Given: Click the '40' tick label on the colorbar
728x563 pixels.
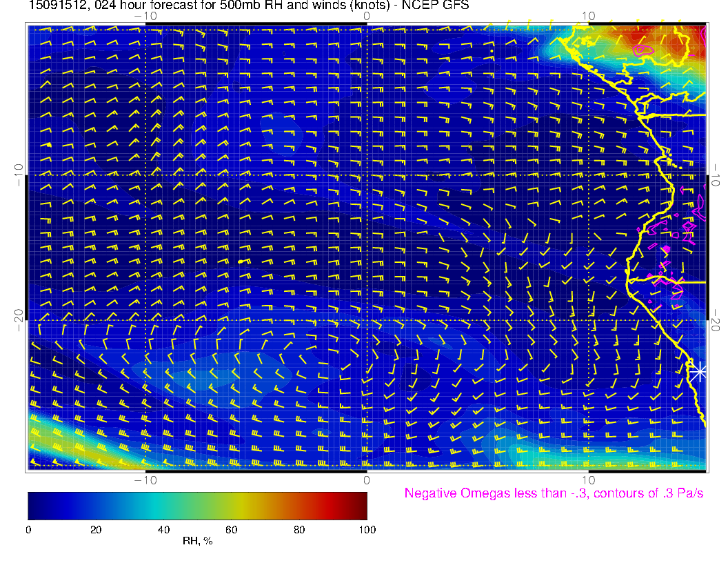Looking at the screenshot, I should click(163, 530).
